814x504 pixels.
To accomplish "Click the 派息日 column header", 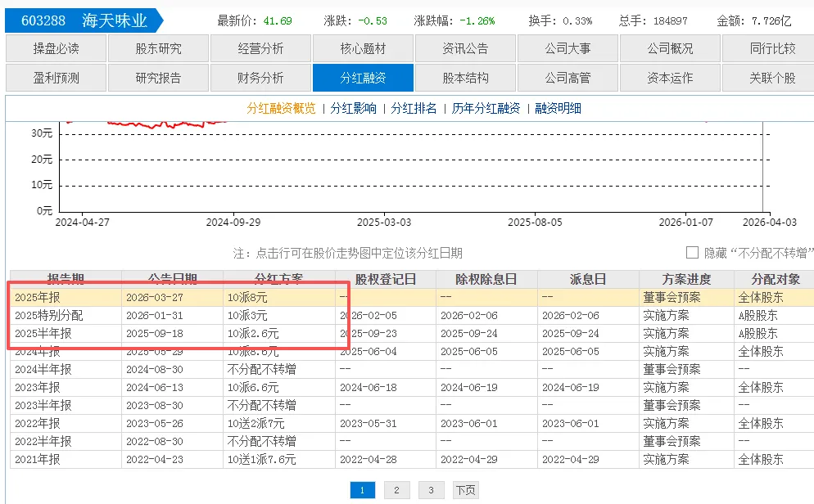I will pyautogui.click(x=588, y=280).
